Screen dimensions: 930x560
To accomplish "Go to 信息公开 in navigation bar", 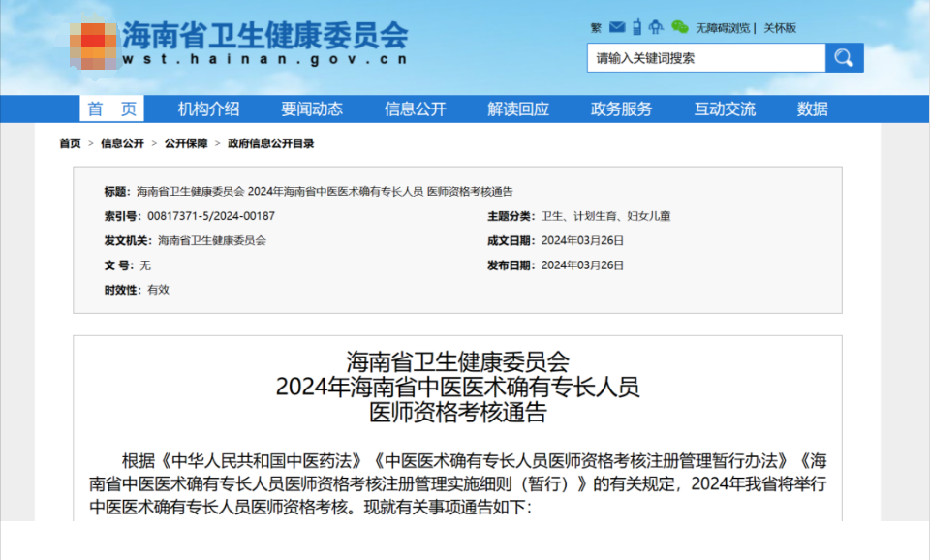I will point(415,109).
